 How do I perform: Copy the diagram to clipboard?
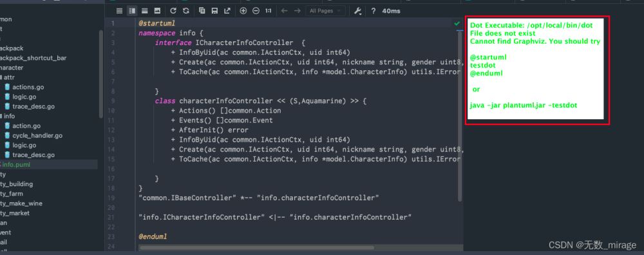pyautogui.click(x=202, y=11)
